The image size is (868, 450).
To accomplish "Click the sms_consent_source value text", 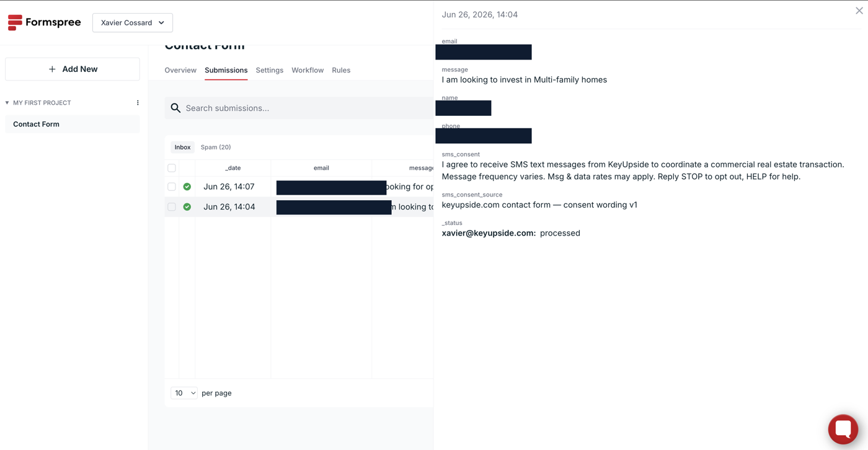I will point(539,205).
